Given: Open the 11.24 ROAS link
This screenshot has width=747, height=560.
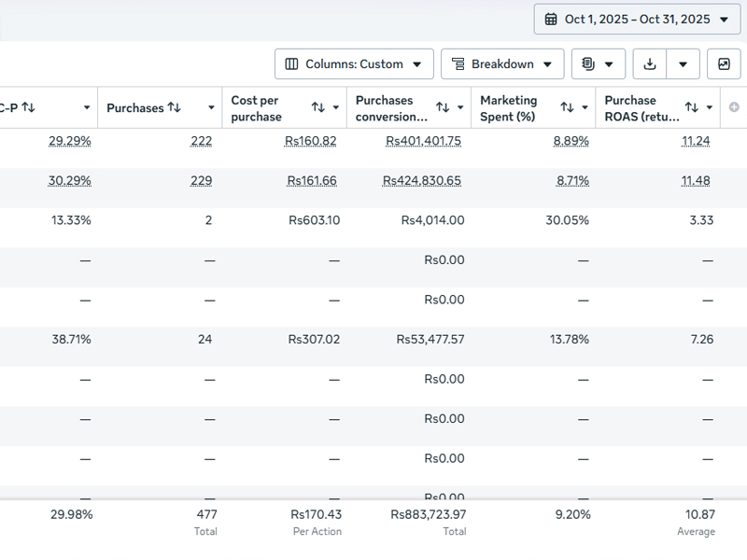Looking at the screenshot, I should [696, 141].
